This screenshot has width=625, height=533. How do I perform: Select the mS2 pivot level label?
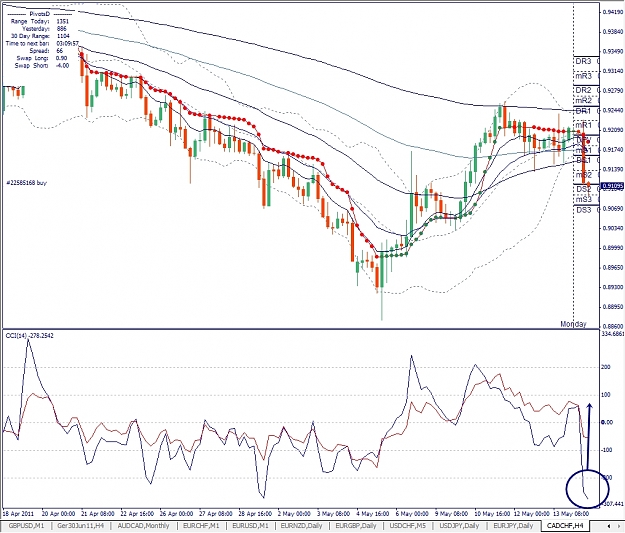click(x=584, y=175)
